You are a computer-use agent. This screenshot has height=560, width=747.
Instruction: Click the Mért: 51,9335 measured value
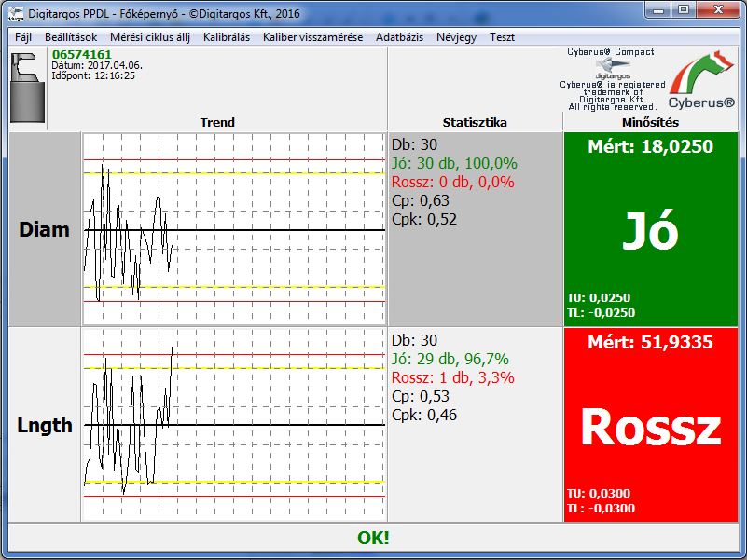[651, 342]
